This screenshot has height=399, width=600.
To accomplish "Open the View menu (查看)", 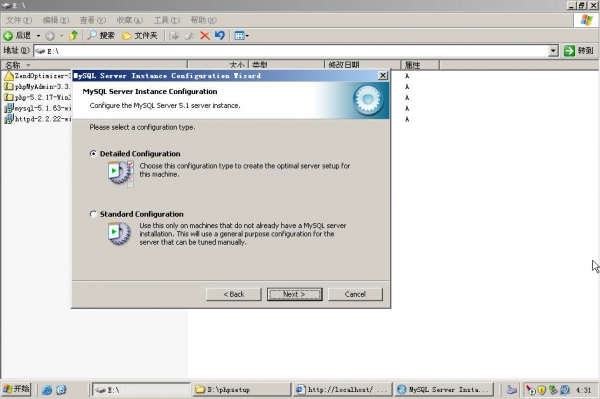I will [93, 20].
